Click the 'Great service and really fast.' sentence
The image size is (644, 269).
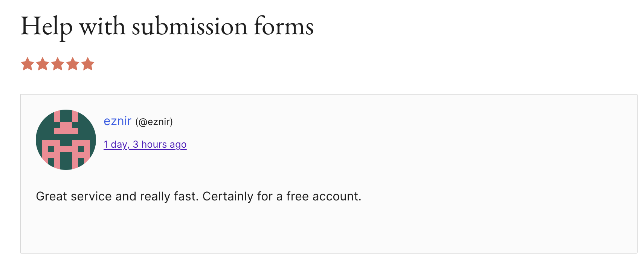tap(117, 197)
